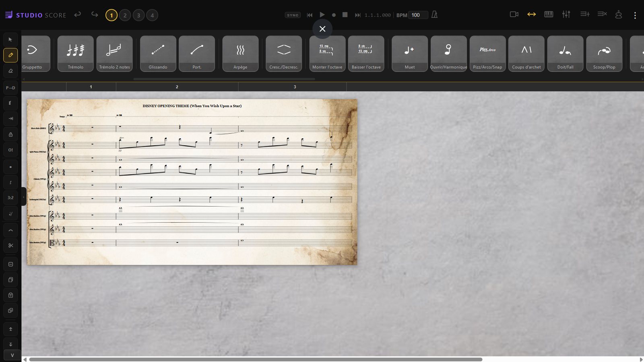Open the instruments icon
Image resolution: width=644 pixels, height=362 pixels.
[619, 15]
